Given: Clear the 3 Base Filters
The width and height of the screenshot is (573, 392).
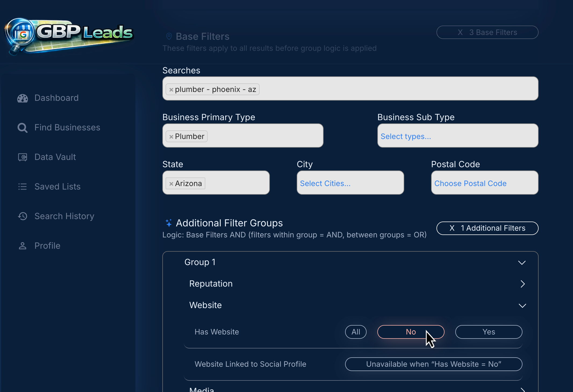Looking at the screenshot, I should click(x=487, y=32).
